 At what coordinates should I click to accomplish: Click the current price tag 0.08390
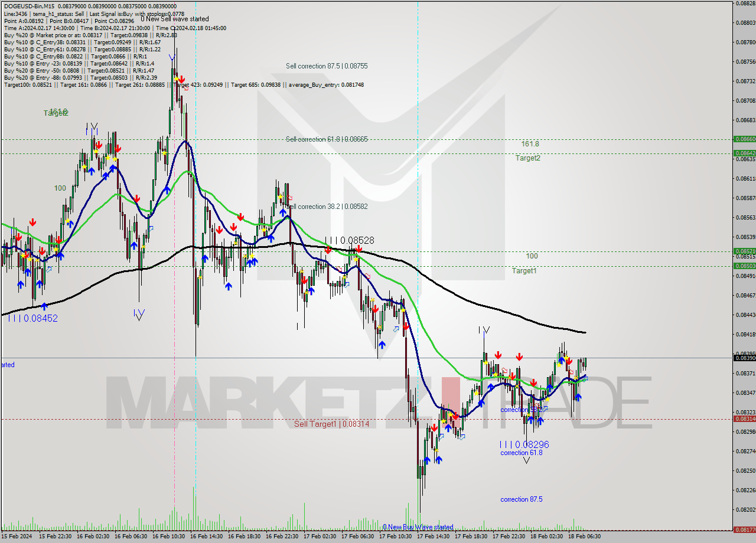(x=744, y=358)
